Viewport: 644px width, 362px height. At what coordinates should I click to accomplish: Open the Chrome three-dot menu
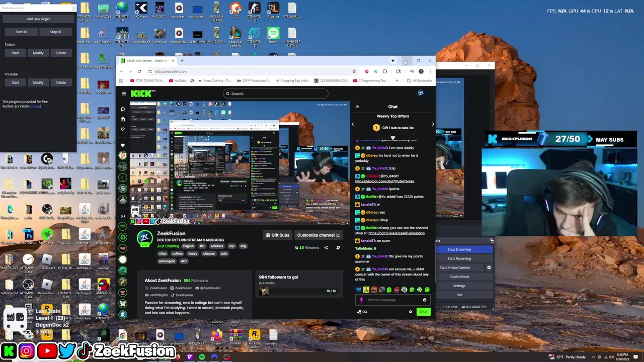pyautogui.click(x=430, y=71)
